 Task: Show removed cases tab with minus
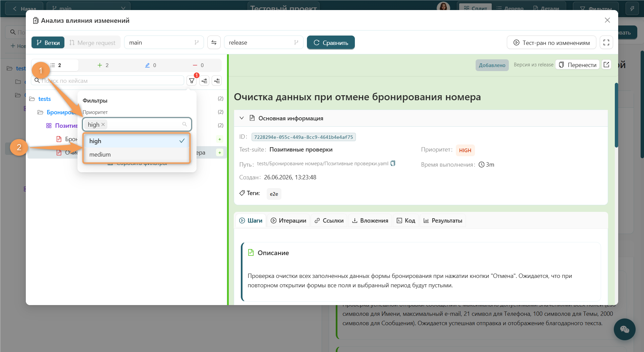click(198, 65)
